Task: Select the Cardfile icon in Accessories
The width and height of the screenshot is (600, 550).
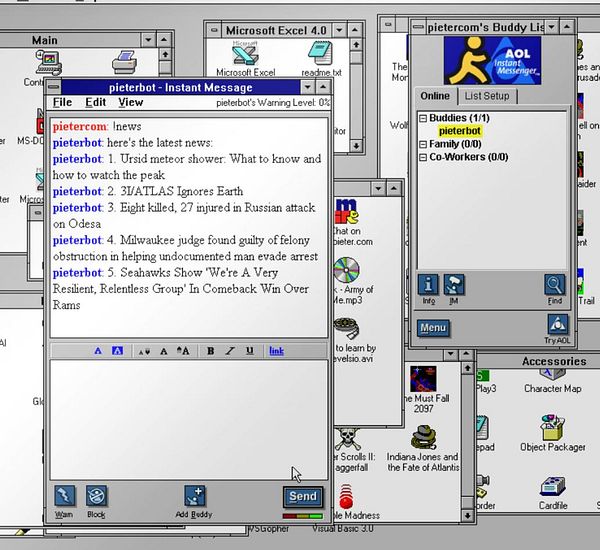Action: [553, 487]
